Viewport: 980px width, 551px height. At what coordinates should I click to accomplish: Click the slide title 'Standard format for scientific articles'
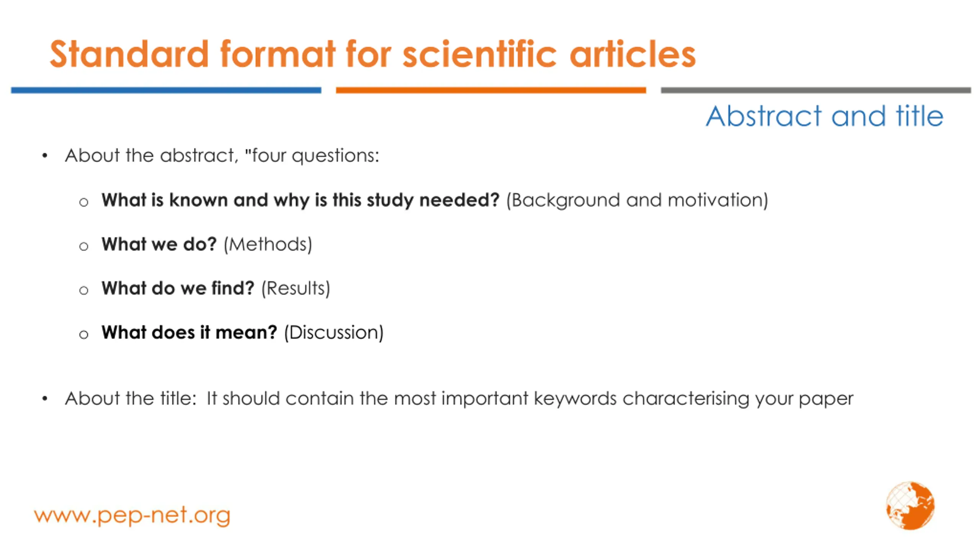coord(372,54)
